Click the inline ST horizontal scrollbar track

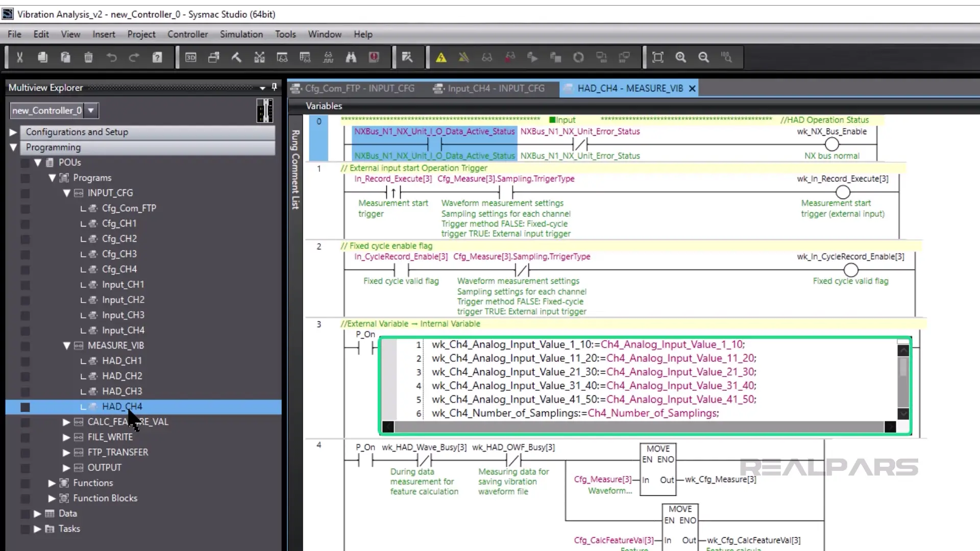pyautogui.click(x=639, y=427)
